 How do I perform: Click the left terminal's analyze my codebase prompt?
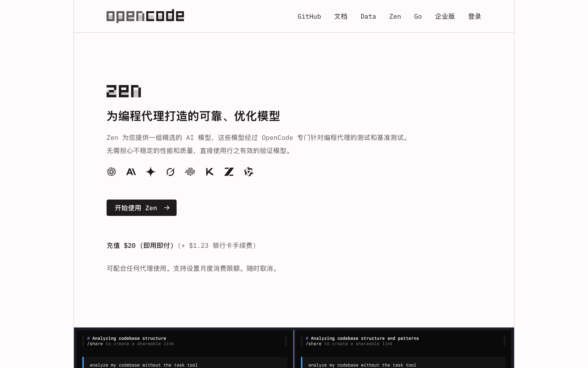point(144,365)
